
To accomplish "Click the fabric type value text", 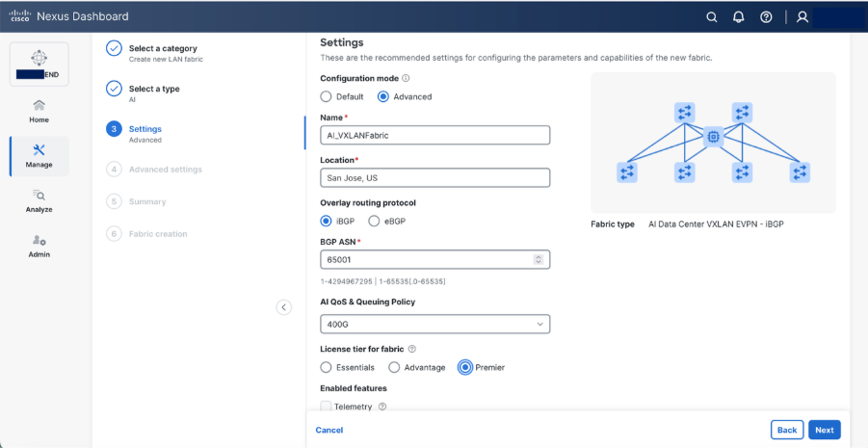I will coord(717,224).
